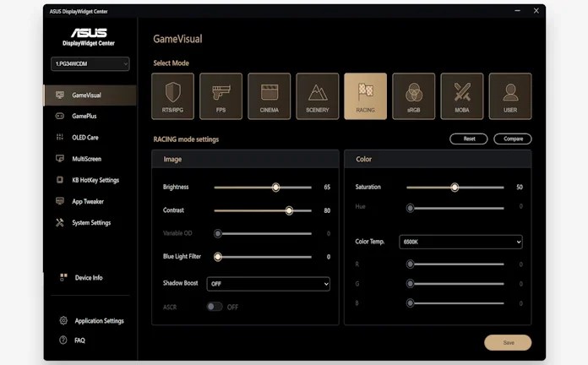This screenshot has height=365, width=588.
Task: Choose the SCENERY mountain mode
Action: [318, 96]
